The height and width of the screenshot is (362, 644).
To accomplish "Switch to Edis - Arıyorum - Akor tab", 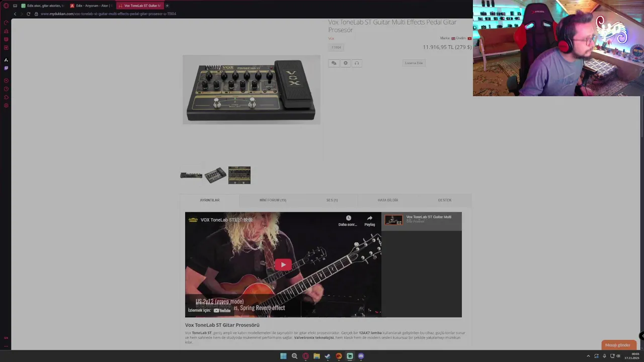I will (91, 6).
